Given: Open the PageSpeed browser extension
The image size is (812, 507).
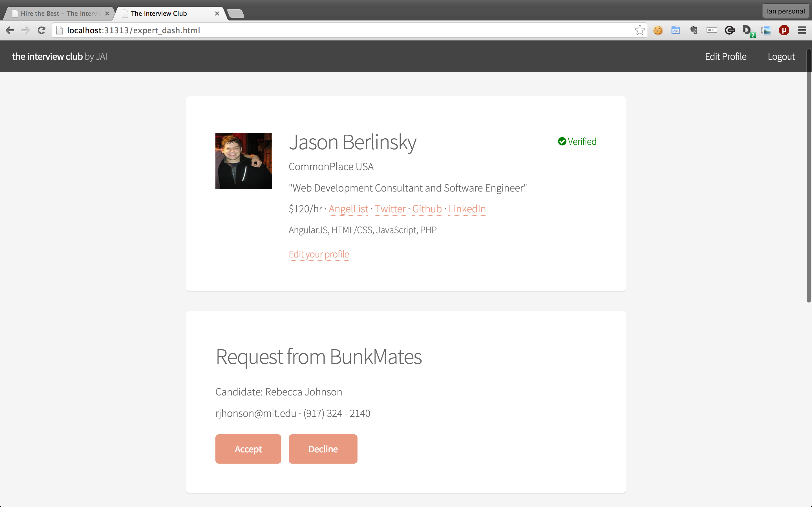Looking at the screenshot, I should click(x=676, y=30).
